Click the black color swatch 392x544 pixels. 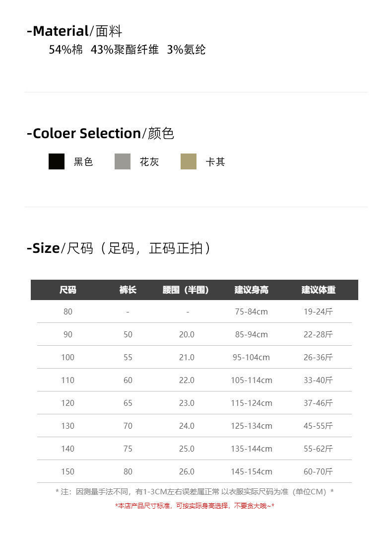(x=57, y=161)
